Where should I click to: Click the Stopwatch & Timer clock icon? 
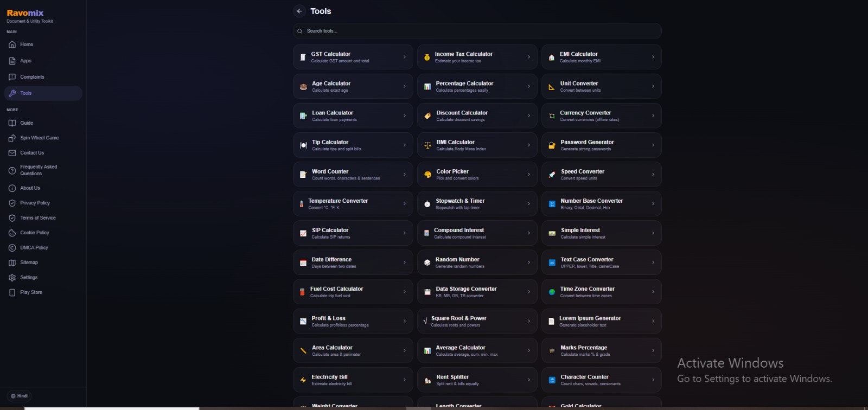coord(427,204)
